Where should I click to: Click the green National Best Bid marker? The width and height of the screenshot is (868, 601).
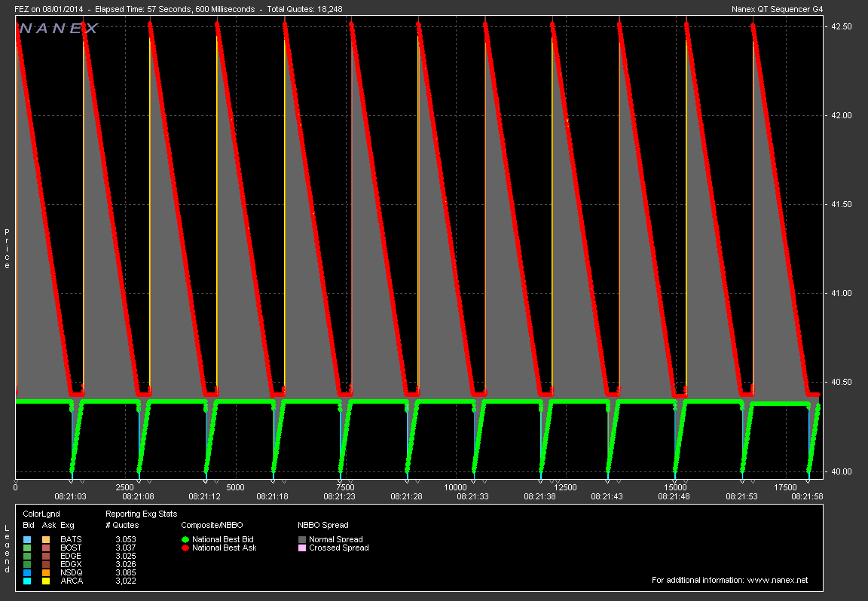click(185, 539)
